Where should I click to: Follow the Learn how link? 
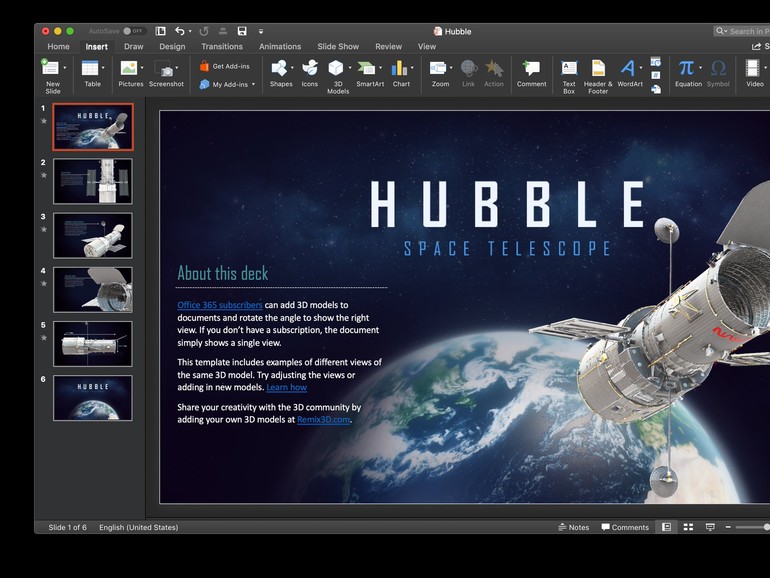click(286, 387)
